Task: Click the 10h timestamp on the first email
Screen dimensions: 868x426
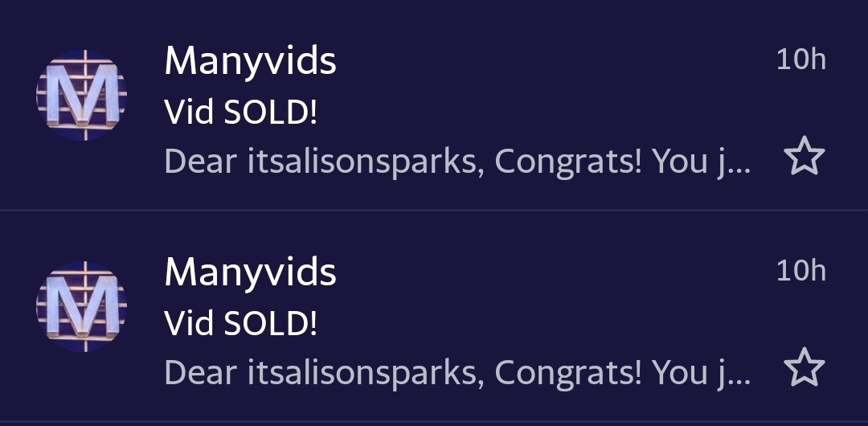Action: pos(800,59)
